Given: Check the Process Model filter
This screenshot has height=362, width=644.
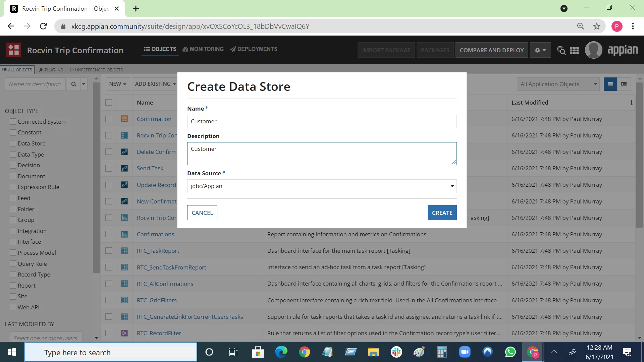Looking at the screenshot, I should coord(13,253).
